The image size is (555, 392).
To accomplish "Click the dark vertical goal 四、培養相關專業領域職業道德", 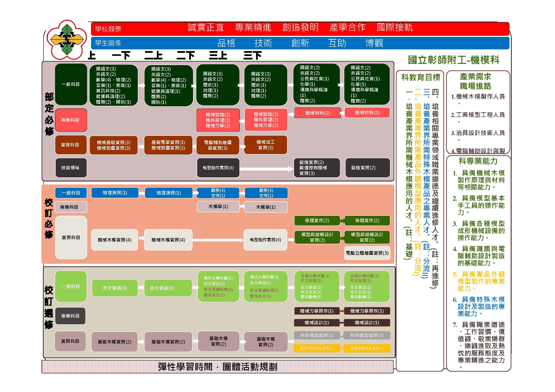I will [x=435, y=189].
